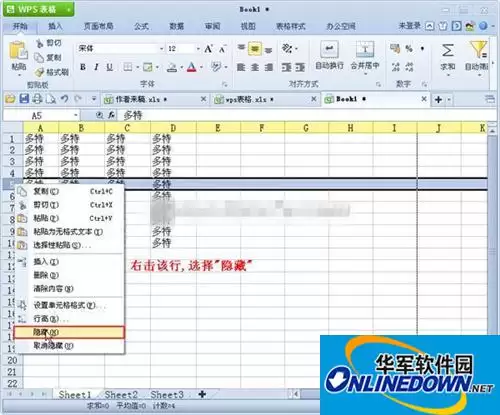Switch to the Insert (插入) ribbon tab
Image resolution: width=500 pixels, height=415 pixels.
pyautogui.click(x=55, y=26)
